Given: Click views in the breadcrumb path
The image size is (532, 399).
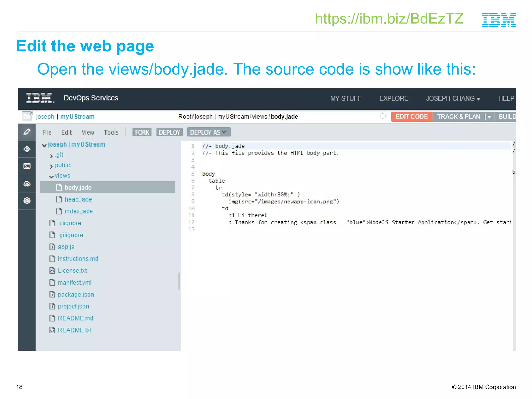Looking at the screenshot, I should click(x=260, y=117).
